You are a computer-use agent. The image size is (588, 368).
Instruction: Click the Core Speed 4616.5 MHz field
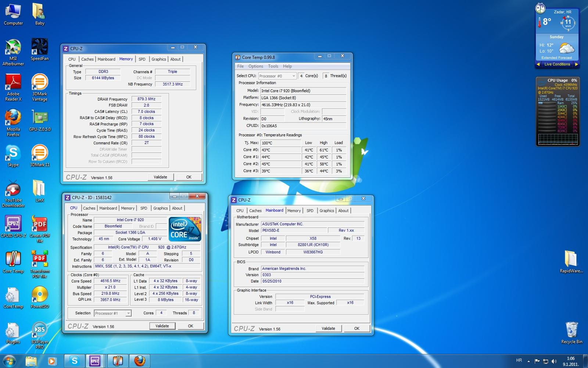pyautogui.click(x=111, y=281)
